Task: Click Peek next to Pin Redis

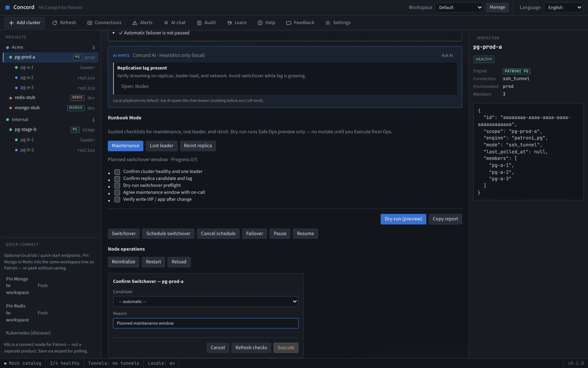Action: (x=43, y=313)
